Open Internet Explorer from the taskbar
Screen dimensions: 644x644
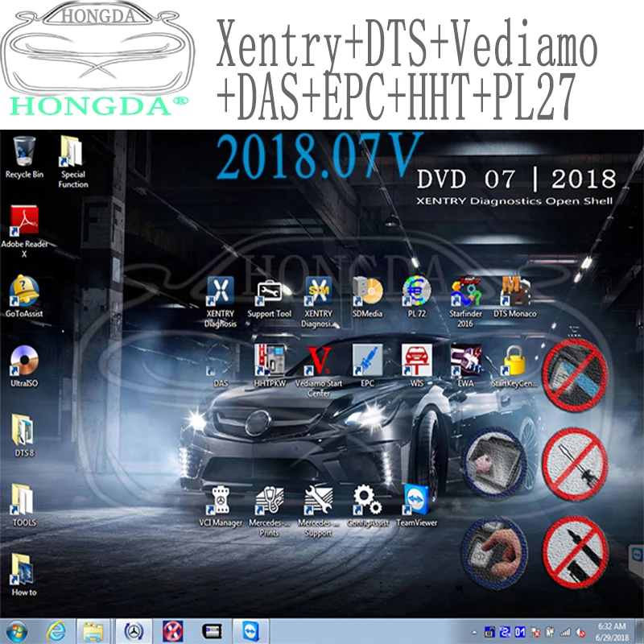click(56, 631)
